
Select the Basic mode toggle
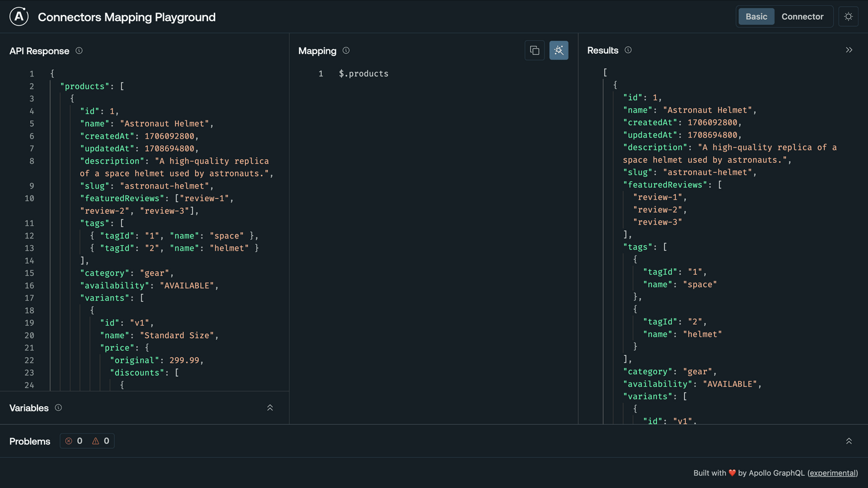point(756,16)
